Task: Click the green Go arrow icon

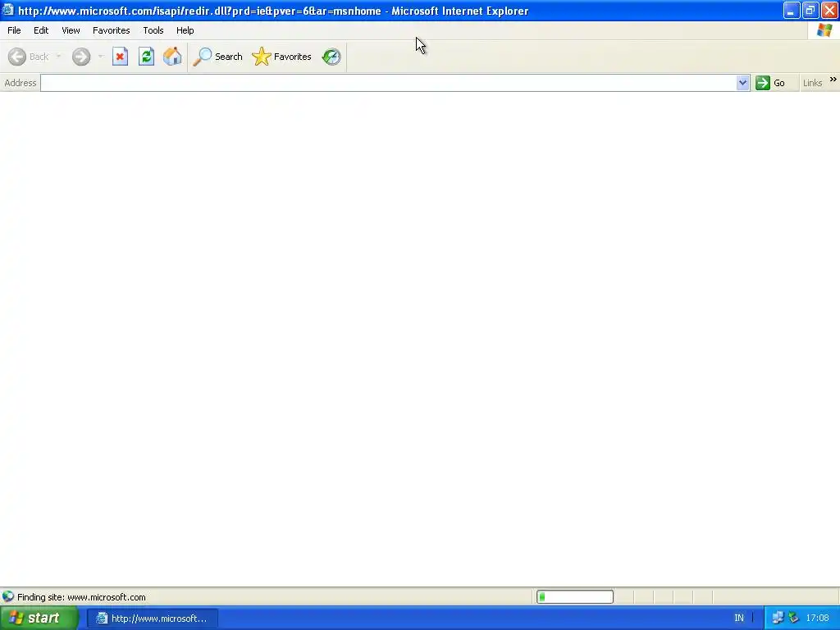Action: (762, 83)
